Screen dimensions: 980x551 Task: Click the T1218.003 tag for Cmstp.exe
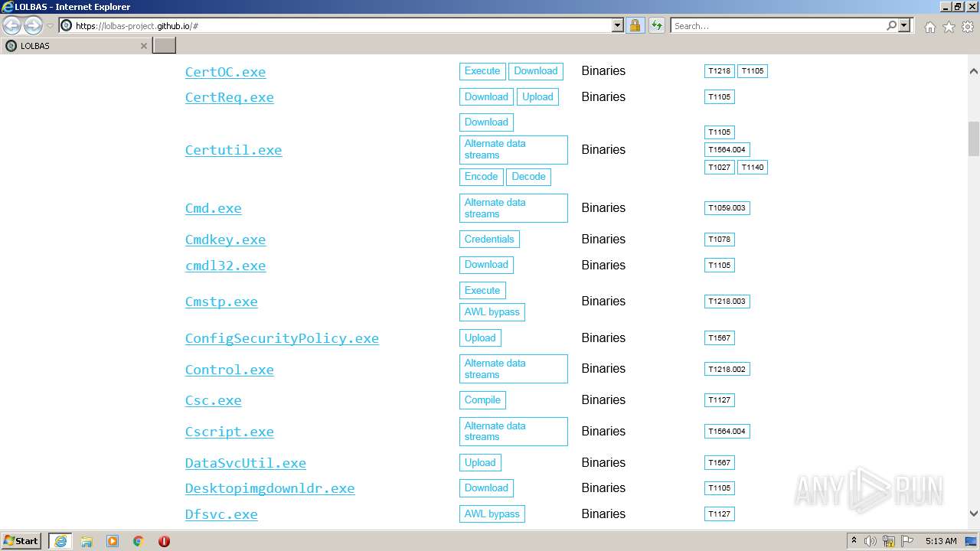point(727,302)
